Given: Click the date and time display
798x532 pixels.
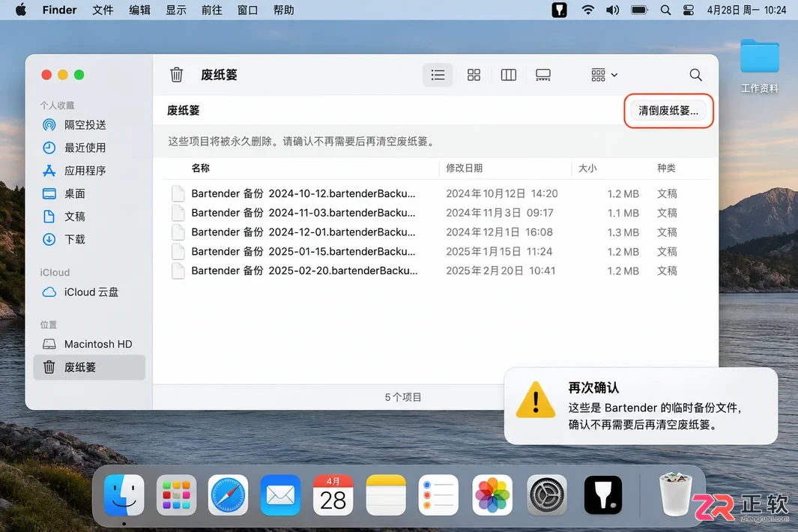Looking at the screenshot, I should click(x=746, y=10).
